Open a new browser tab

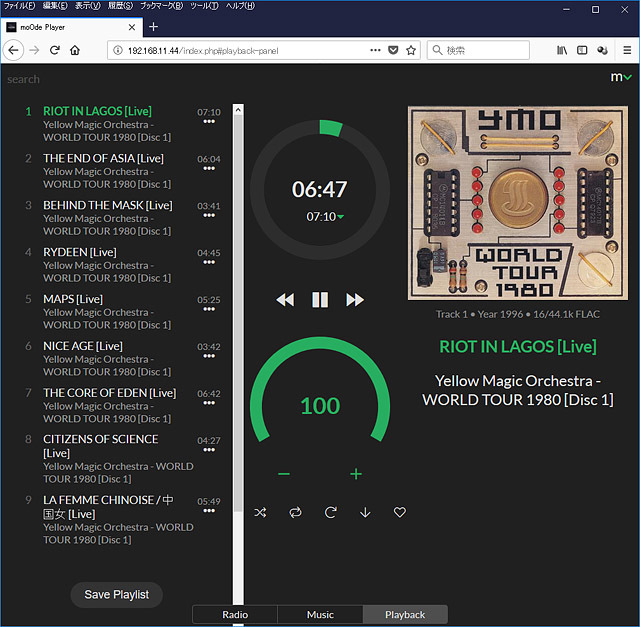pyautogui.click(x=153, y=27)
